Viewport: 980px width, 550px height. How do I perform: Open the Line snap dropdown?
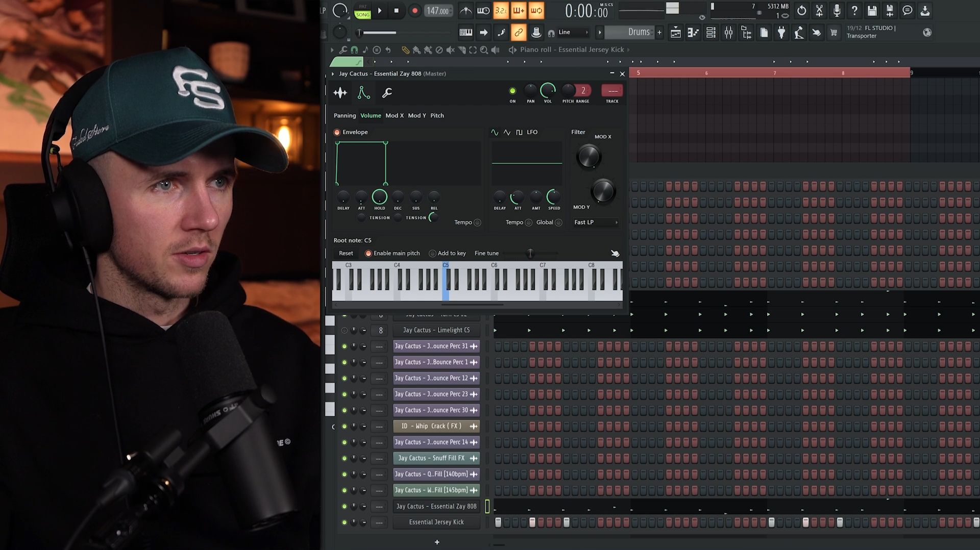click(x=573, y=32)
